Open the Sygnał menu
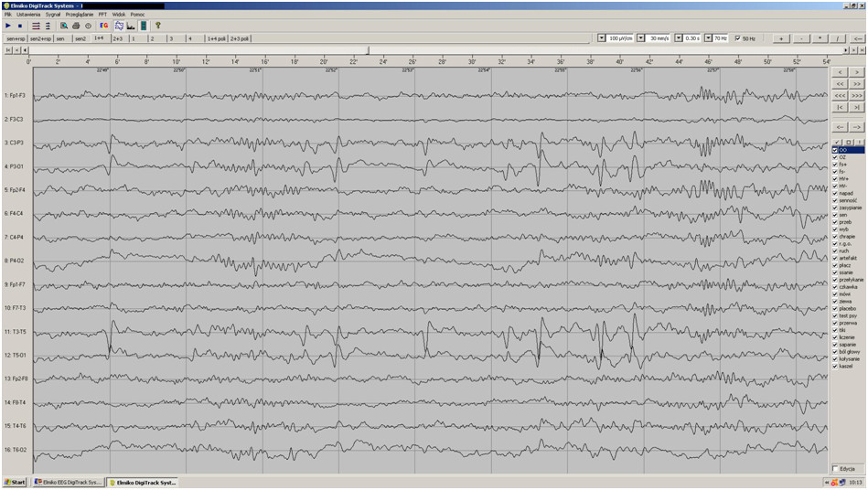 pyautogui.click(x=53, y=15)
